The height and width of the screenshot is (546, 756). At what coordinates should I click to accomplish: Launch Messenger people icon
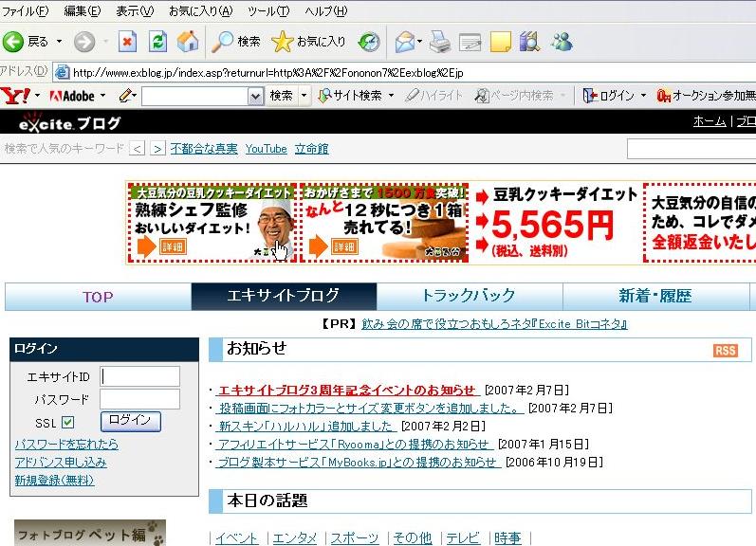point(562,42)
